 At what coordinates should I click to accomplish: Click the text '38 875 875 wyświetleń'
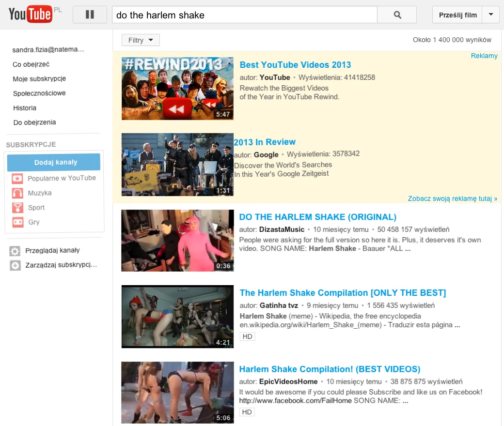426,381
